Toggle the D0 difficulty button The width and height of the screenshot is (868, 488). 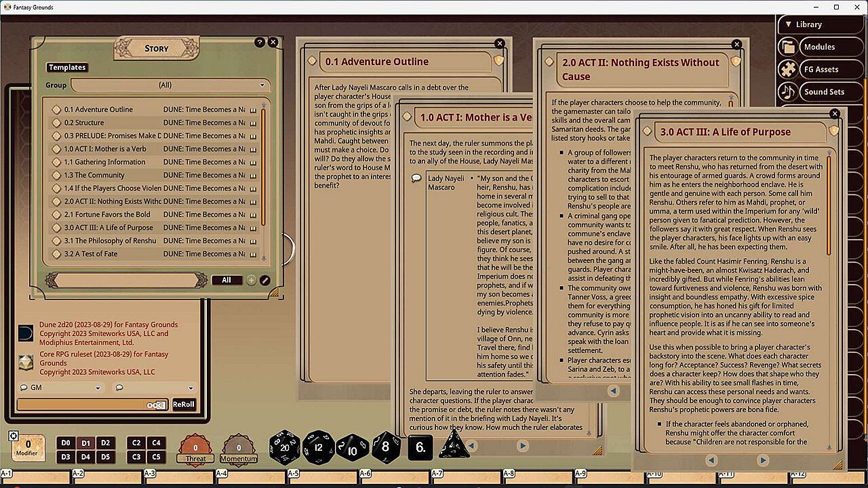66,443
